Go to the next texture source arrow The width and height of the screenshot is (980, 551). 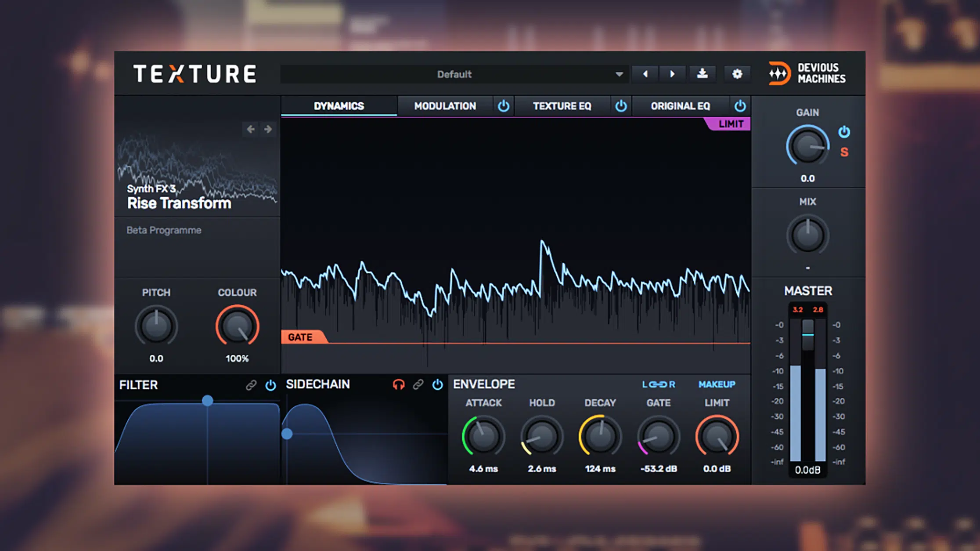(x=268, y=129)
